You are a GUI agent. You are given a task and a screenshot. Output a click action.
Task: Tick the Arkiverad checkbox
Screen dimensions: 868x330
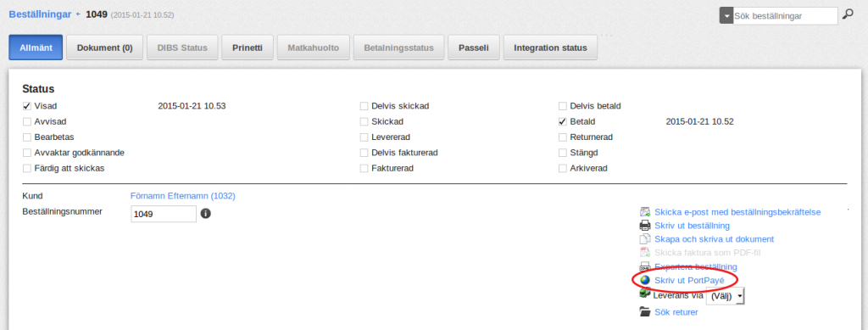[563, 168]
